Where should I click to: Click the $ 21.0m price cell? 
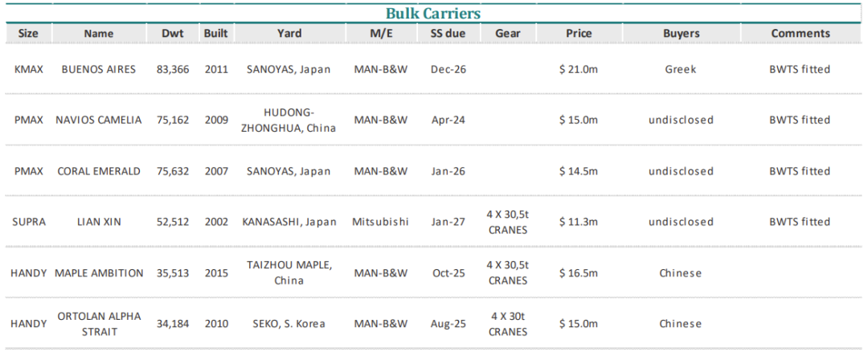(x=579, y=70)
